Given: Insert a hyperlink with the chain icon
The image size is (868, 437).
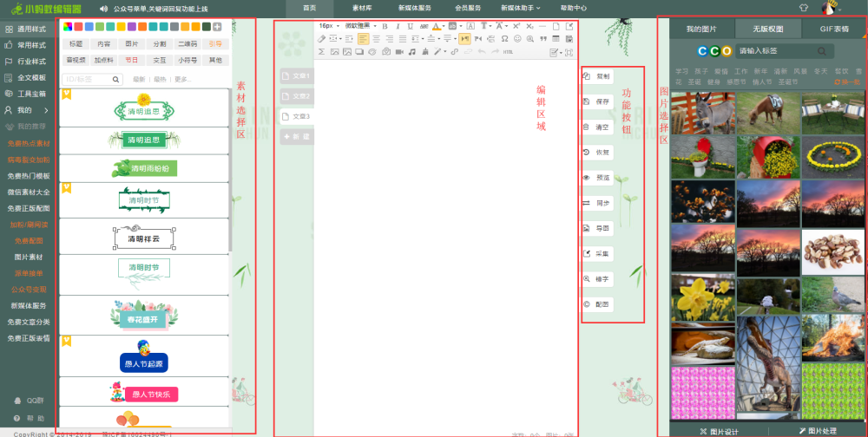Looking at the screenshot, I should pyautogui.click(x=455, y=52).
